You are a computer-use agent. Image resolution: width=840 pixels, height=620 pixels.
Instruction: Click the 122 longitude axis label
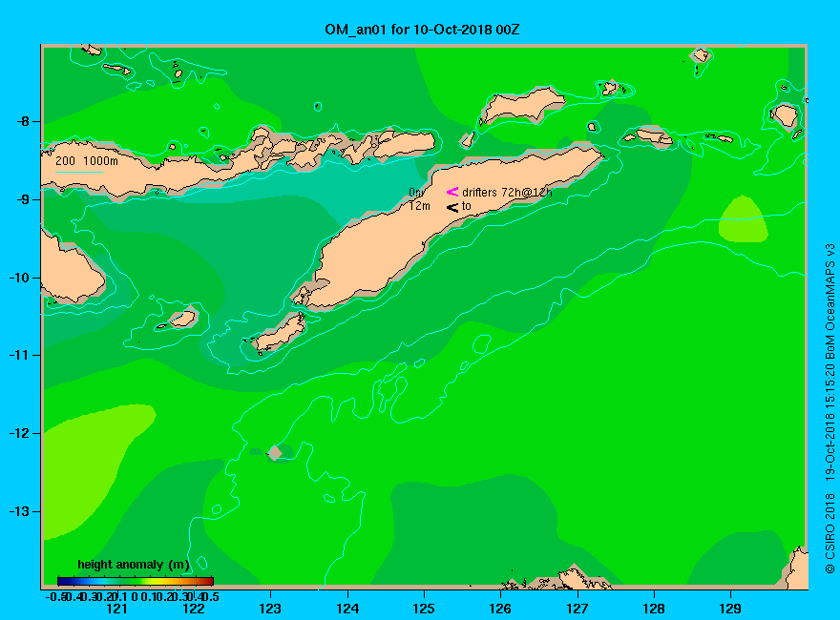pos(194,609)
